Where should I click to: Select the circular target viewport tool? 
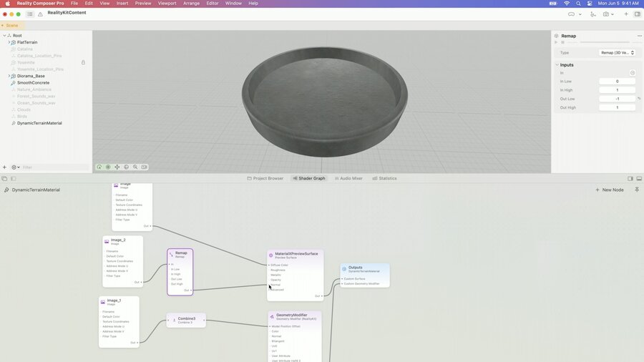click(x=108, y=167)
